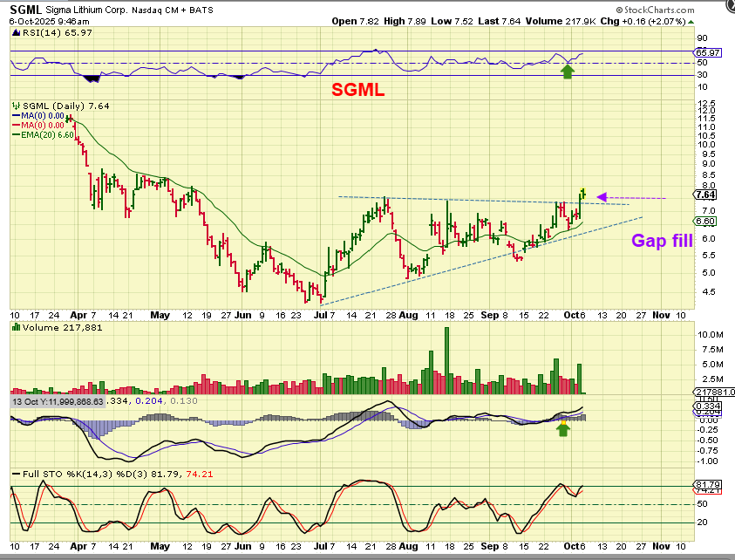Click the 'Last 7.64' value
Image resolution: width=735 pixels, height=560 pixels.
tap(500, 21)
